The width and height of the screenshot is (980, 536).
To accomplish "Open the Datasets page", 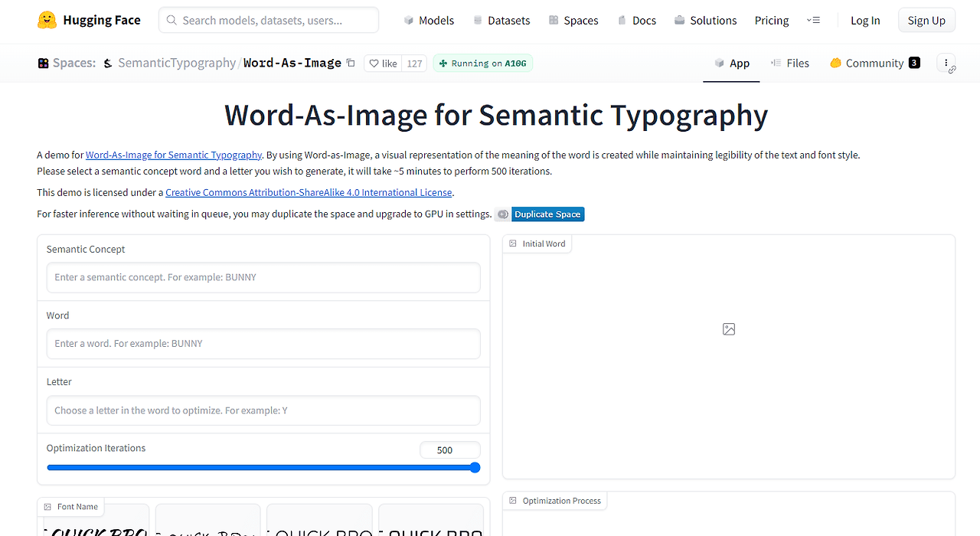I will 501,21.
